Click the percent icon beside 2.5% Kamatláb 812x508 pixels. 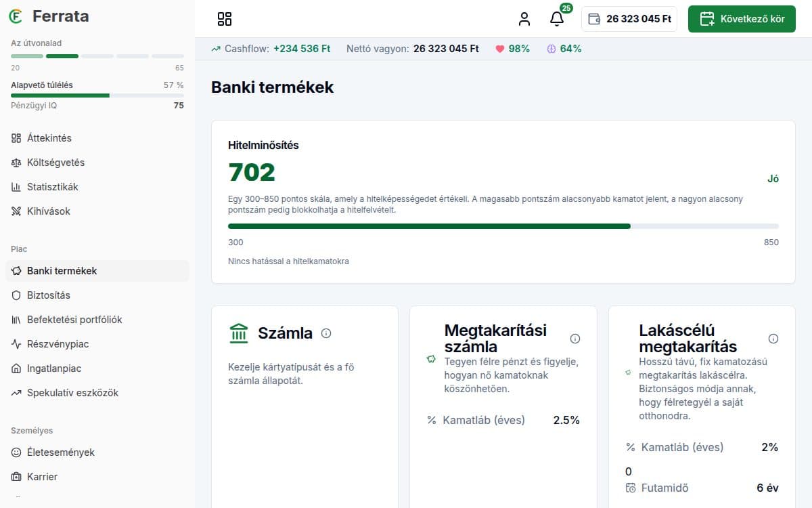pos(432,420)
